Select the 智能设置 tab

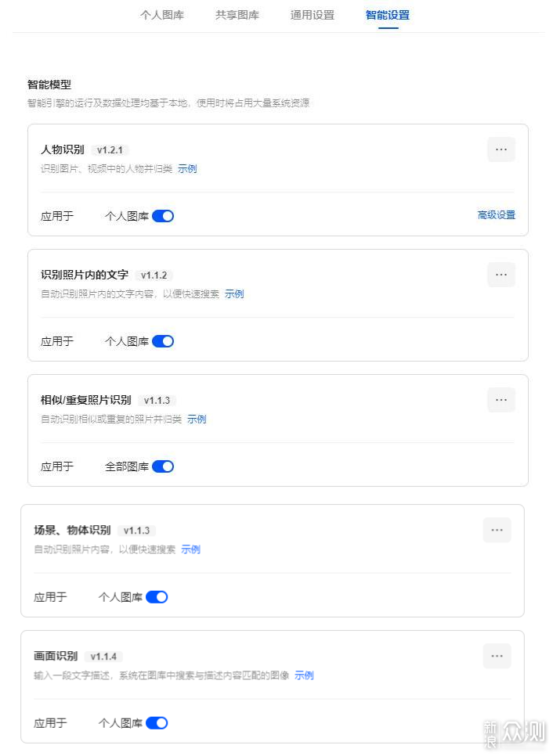point(388,15)
